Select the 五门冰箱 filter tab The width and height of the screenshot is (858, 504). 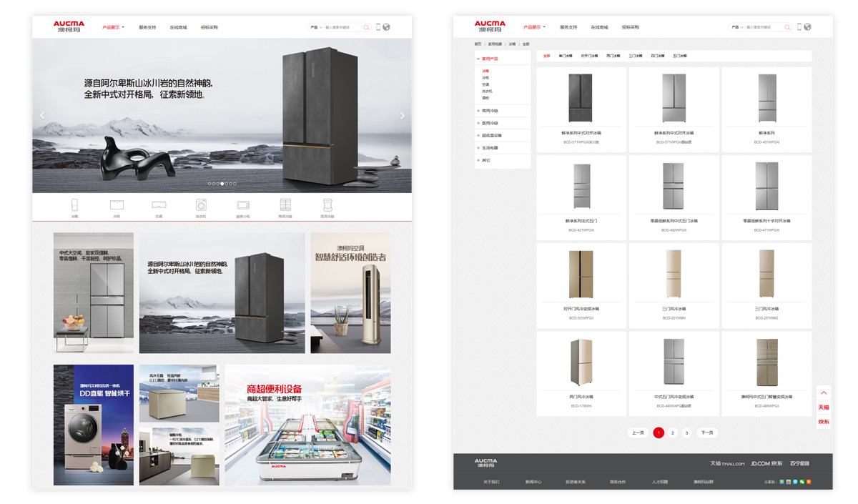(x=679, y=56)
